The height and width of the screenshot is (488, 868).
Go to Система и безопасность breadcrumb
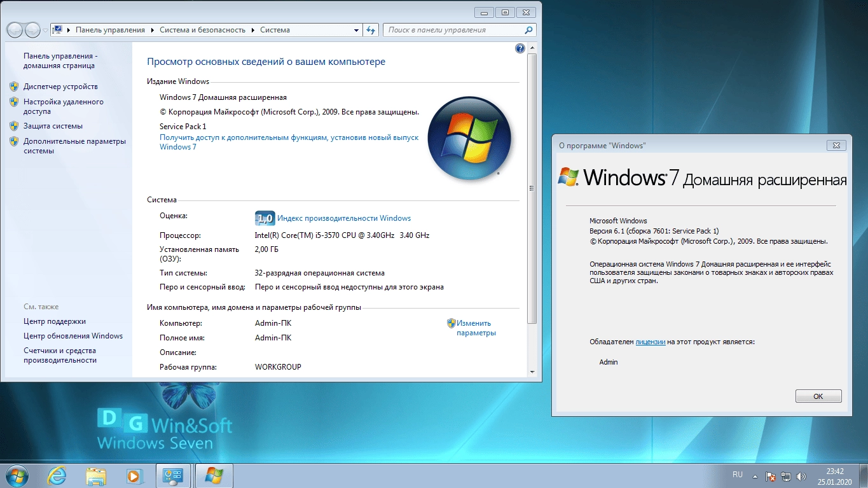click(202, 30)
